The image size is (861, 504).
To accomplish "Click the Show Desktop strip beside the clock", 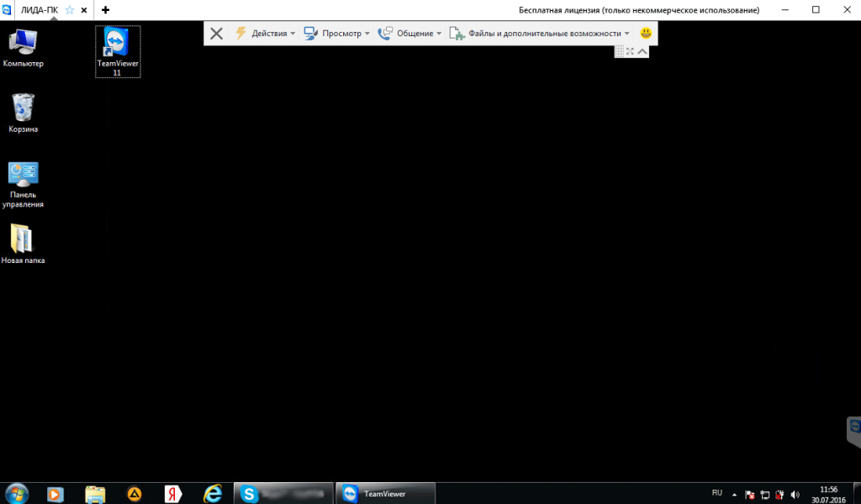I will coord(857,494).
